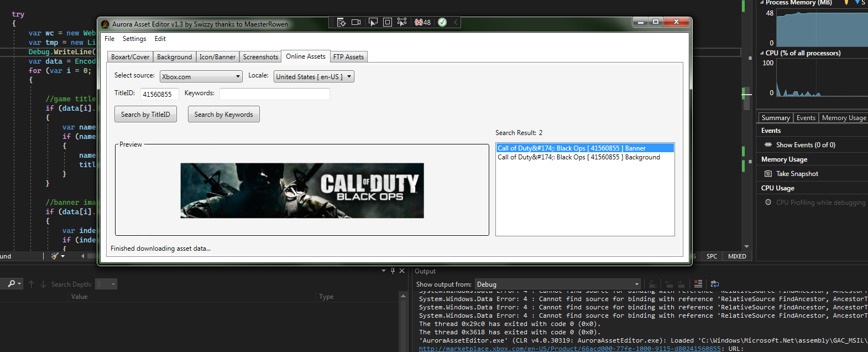Switch to the FTP Assets tab
868x352 pixels.
point(348,57)
